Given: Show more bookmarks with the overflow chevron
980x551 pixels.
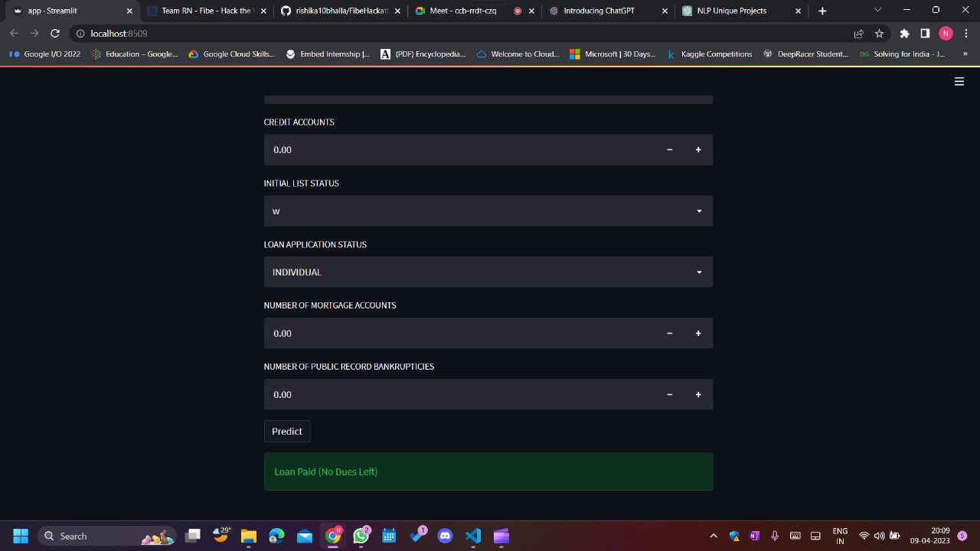Looking at the screenshot, I should 965,54.
